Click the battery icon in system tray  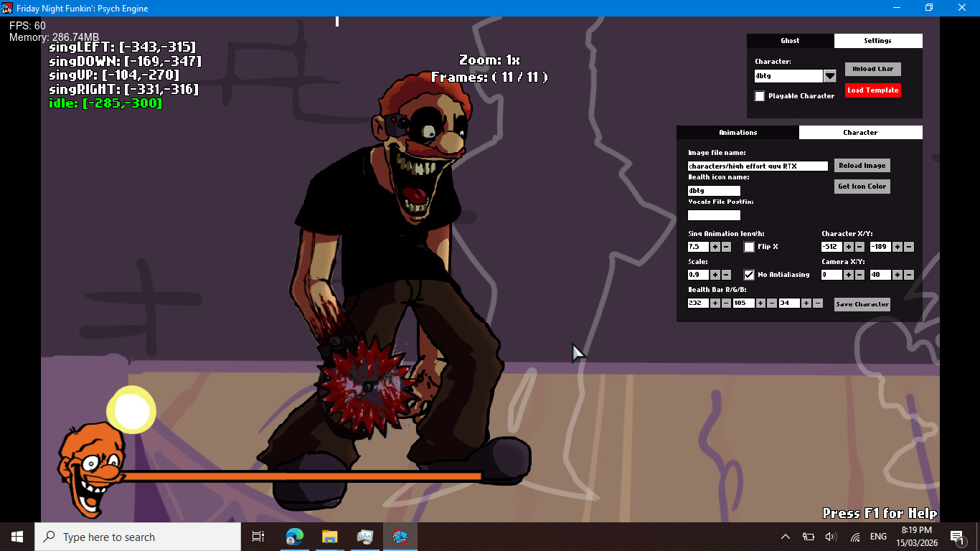click(808, 537)
